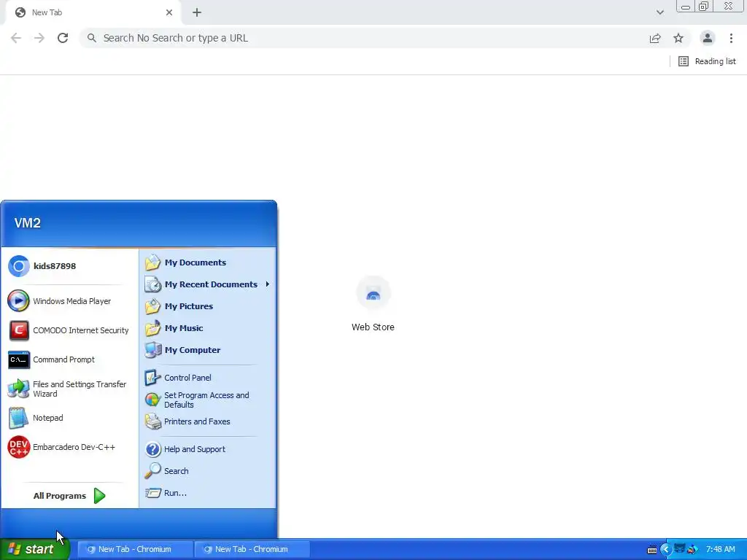Open Search from the Start menu
Viewport: 747px width, 560px height.
tap(208, 471)
